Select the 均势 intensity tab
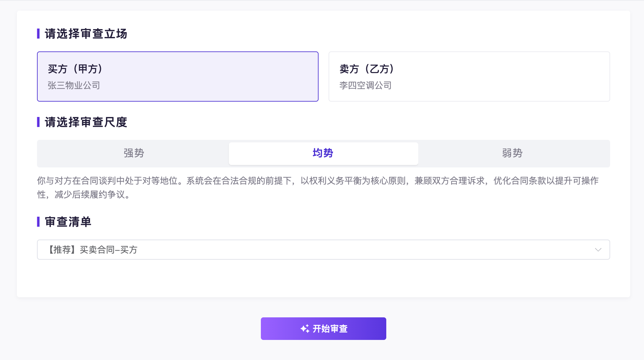Screen dimensions: 644x360 pos(323,153)
